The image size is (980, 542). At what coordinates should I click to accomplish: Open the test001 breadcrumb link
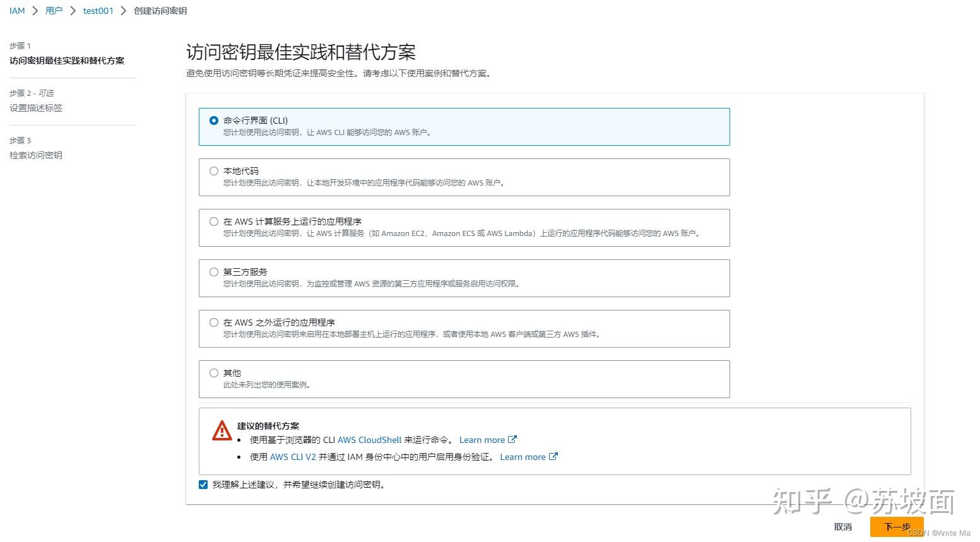(98, 11)
